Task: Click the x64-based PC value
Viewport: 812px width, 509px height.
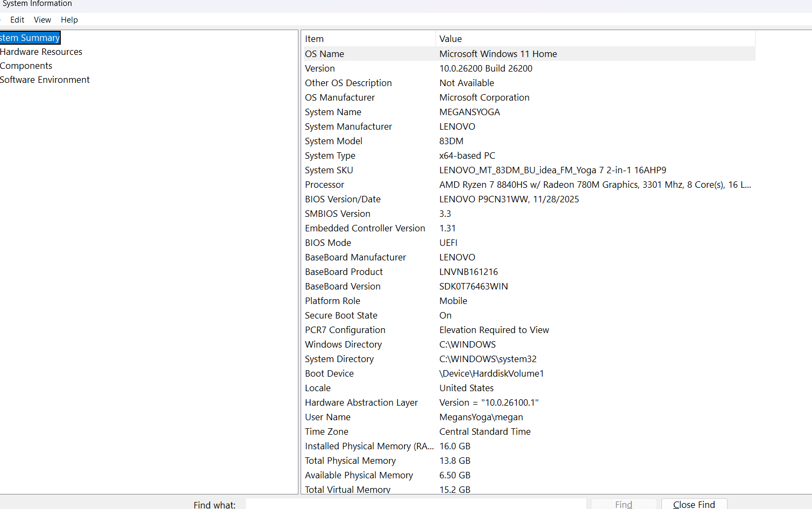Action: pos(467,155)
